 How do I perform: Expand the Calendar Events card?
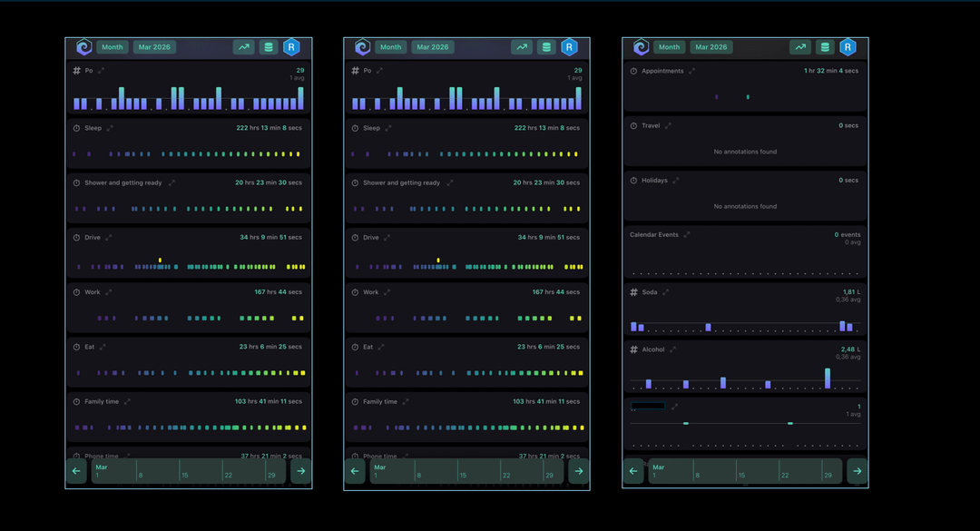point(687,235)
